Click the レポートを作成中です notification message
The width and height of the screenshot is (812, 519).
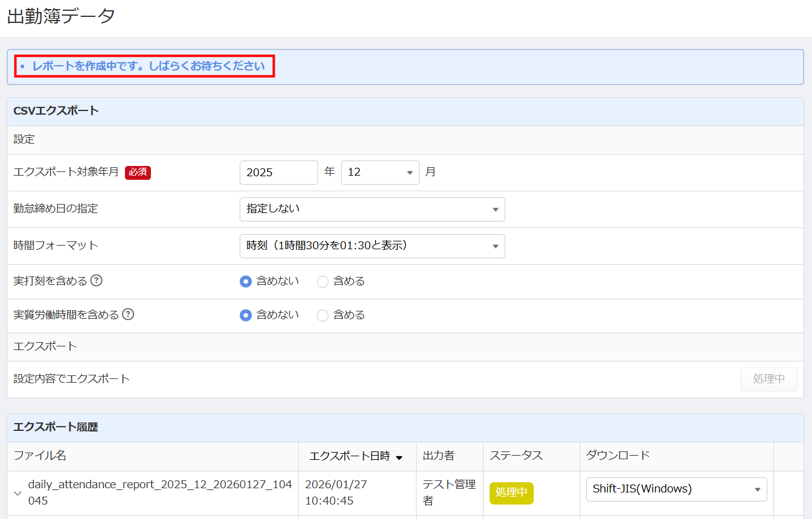click(x=149, y=66)
